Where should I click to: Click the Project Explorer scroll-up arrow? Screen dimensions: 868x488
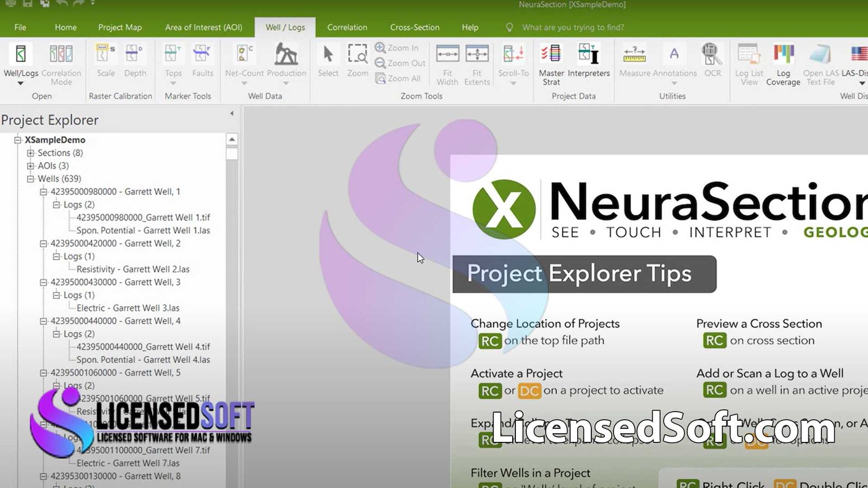point(232,139)
